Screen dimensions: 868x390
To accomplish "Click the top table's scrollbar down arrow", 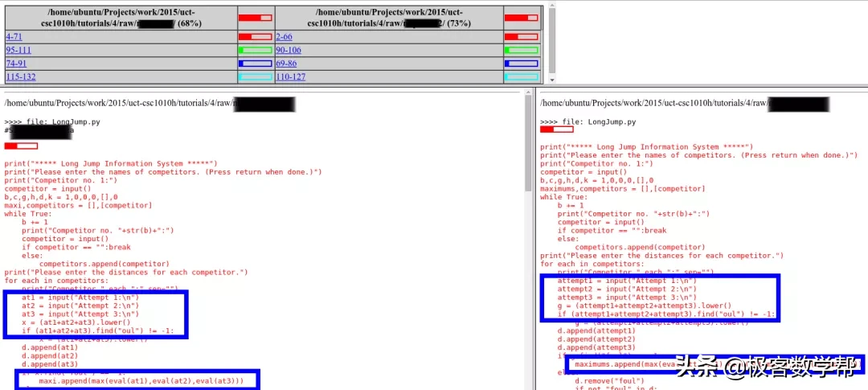I will point(551,80).
